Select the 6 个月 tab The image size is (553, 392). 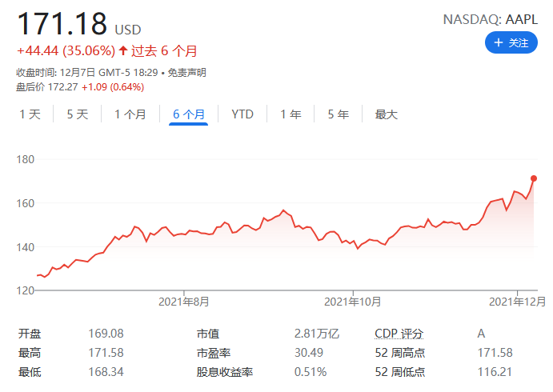point(189,114)
